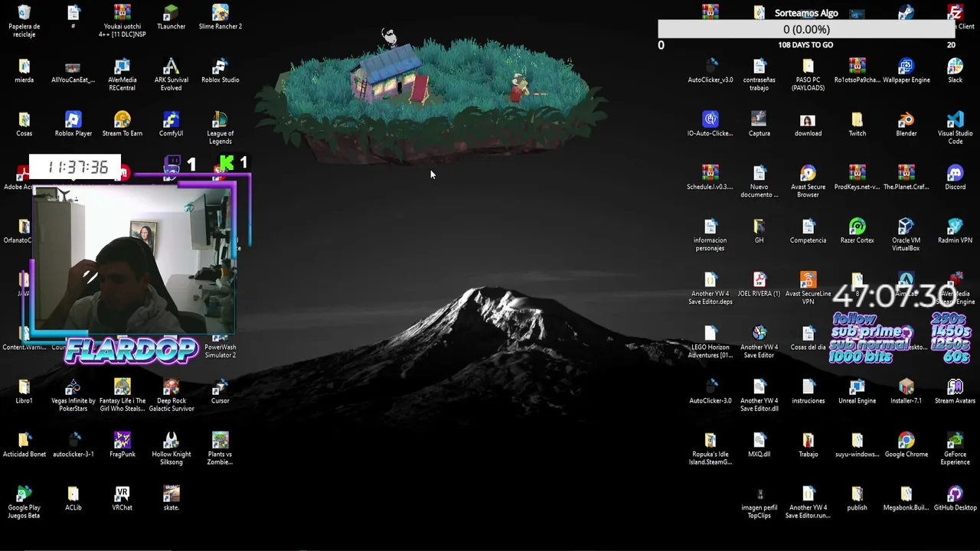Select the Competencia file icon

pos(808,227)
